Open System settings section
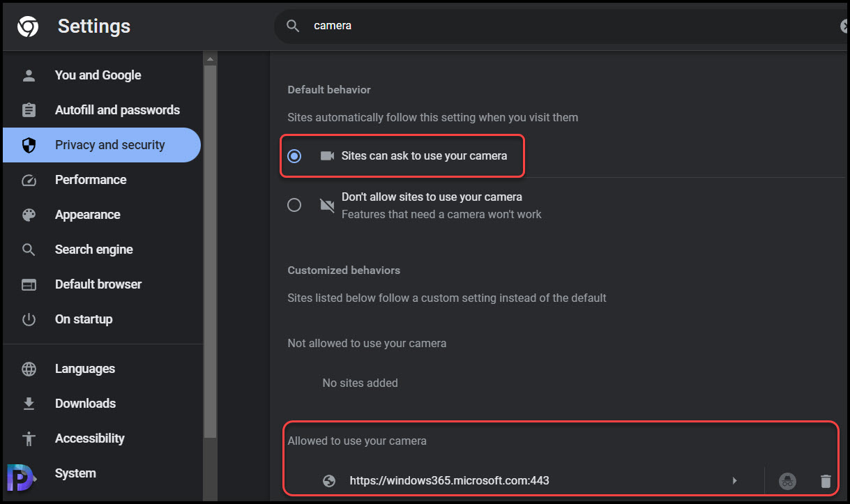This screenshot has width=850, height=504. click(102, 473)
